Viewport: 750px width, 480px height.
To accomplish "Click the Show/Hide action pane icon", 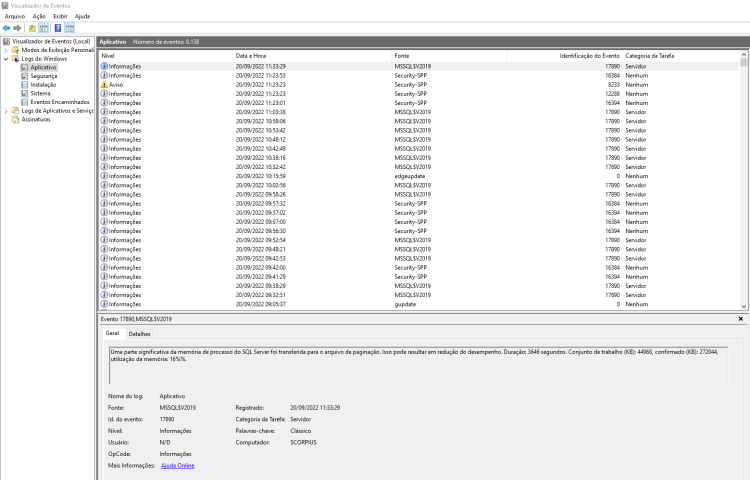I will pos(70,28).
